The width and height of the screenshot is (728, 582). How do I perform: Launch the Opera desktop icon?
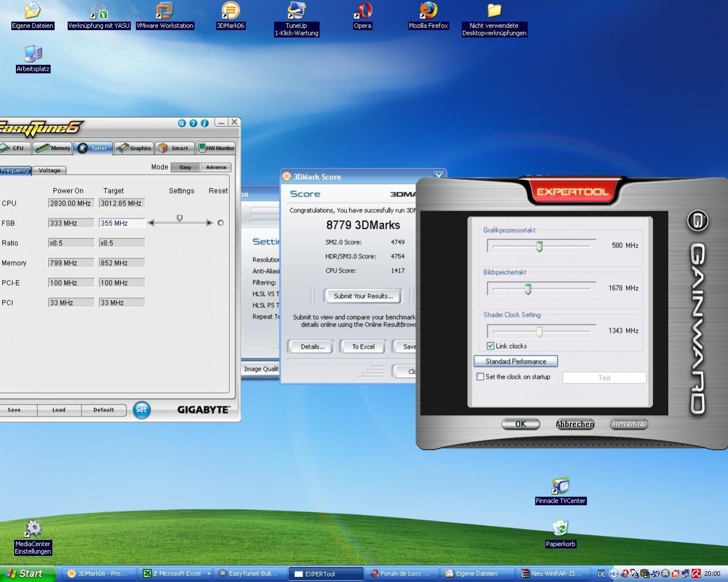tap(363, 15)
